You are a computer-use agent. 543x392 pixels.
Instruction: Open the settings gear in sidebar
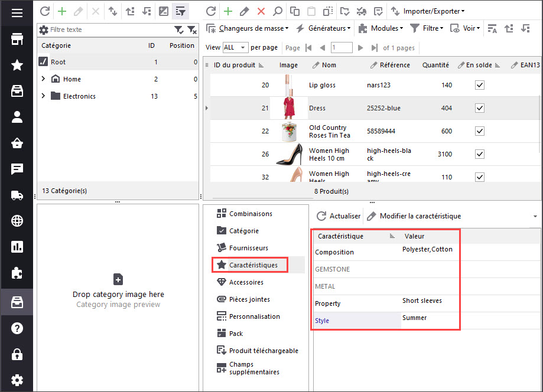[17, 380]
